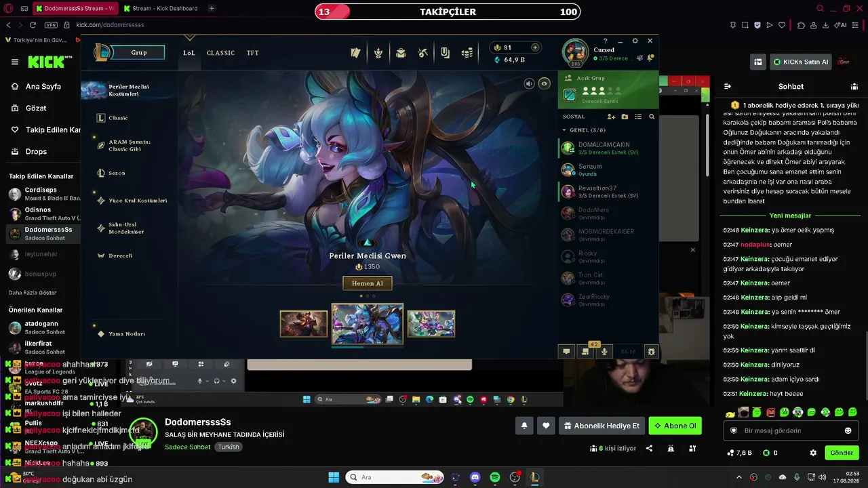Open the chat user list icon

tap(854, 86)
